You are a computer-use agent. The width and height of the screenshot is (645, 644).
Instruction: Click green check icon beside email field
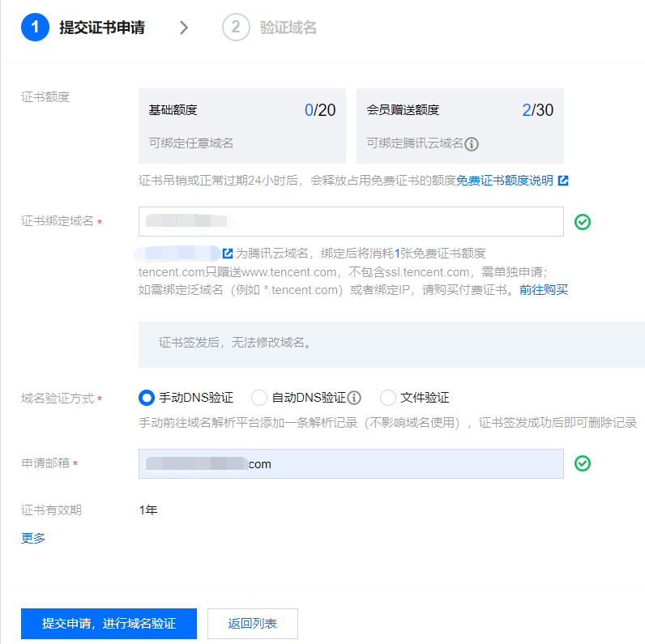coord(583,463)
